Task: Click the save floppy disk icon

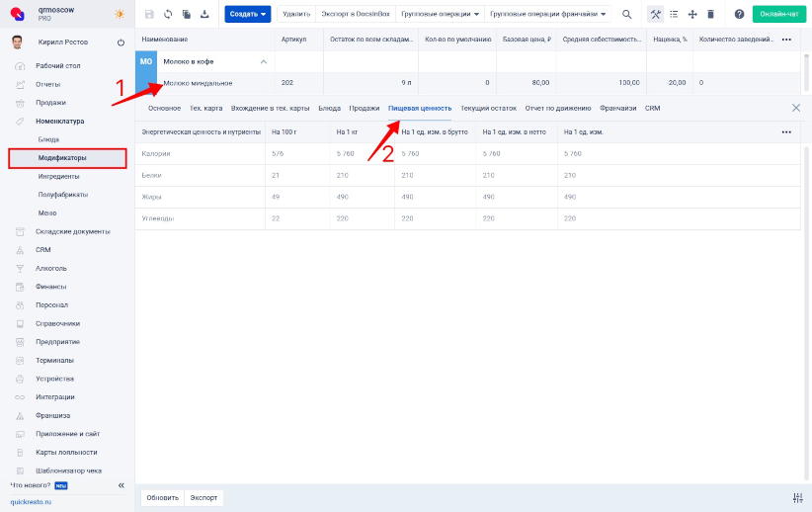Action: [x=149, y=15]
